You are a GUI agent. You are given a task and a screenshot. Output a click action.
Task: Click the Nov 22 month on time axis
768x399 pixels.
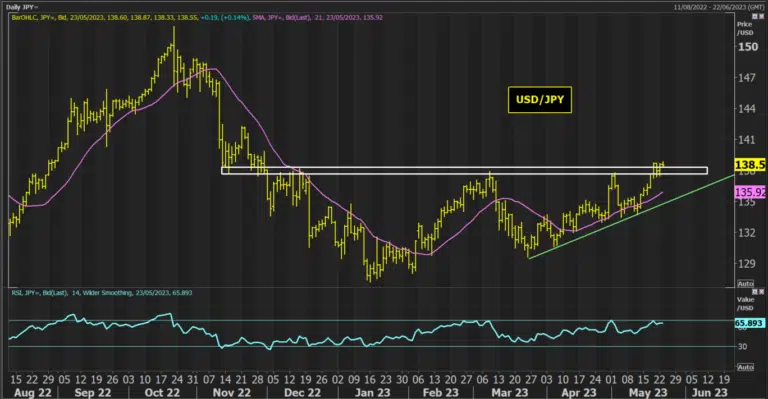coord(232,393)
